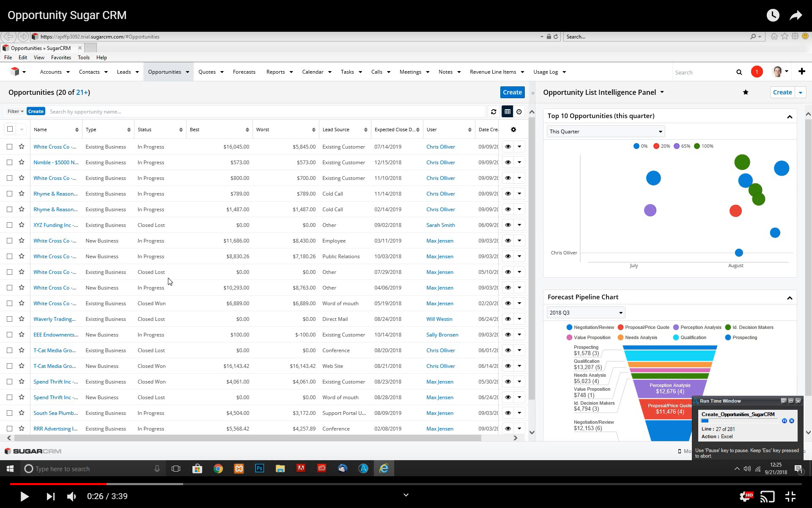812x508 pixels.
Task: Open Intelligence Panel title dropdown arrow
Action: coord(662,92)
